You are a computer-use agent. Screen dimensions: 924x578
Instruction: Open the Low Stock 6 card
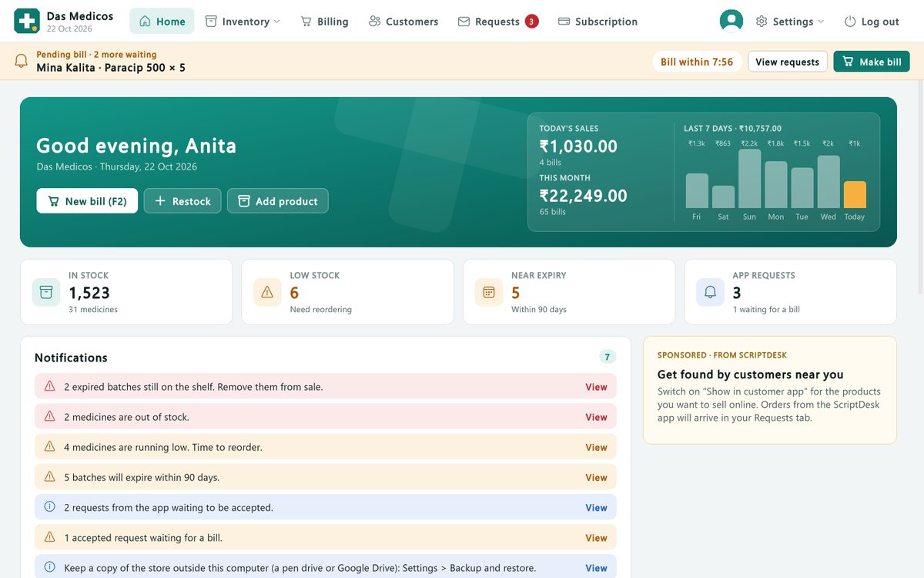point(347,292)
